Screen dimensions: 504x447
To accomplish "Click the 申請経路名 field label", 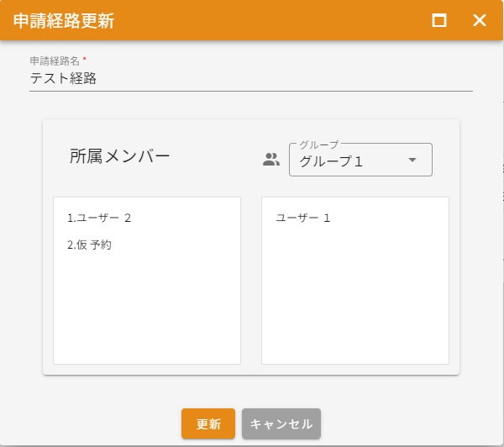I will click(54, 61).
